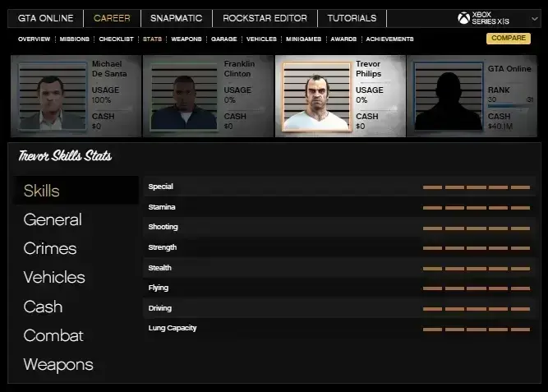Click the Lung Capacity skill label
Image resolution: width=548 pixels, height=392 pixels.
click(x=173, y=328)
